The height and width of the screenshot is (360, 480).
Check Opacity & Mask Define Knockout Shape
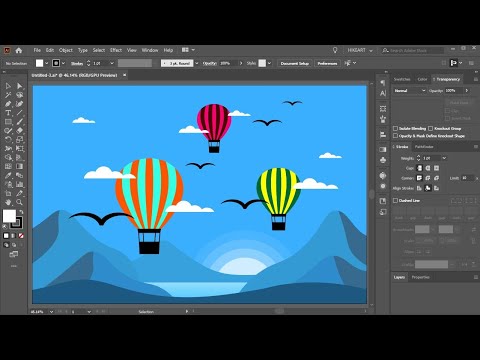395,136
